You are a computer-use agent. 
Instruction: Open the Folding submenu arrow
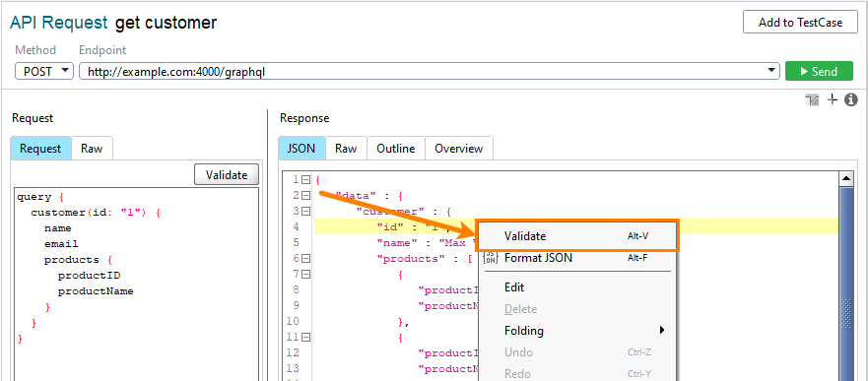(x=661, y=331)
